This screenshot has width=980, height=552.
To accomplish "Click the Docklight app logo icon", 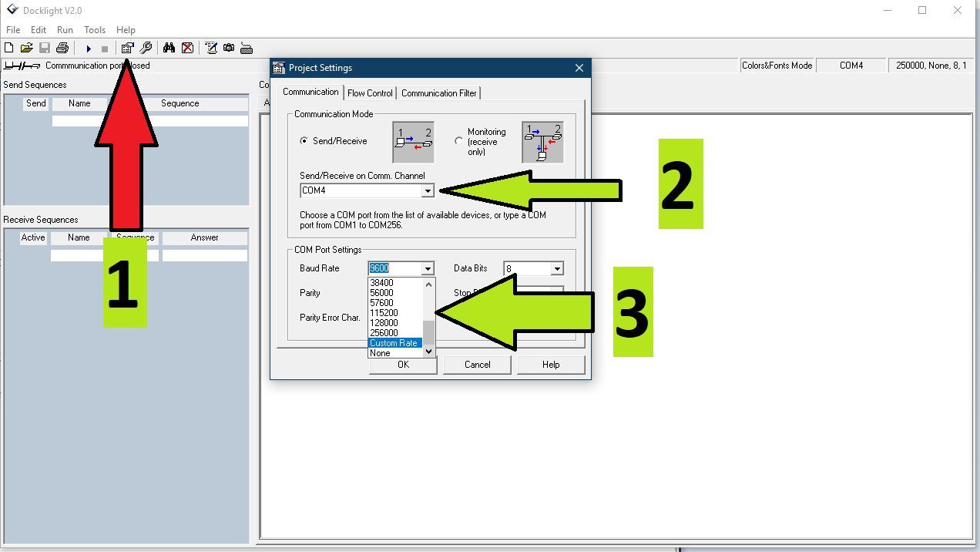I will 12,10.
